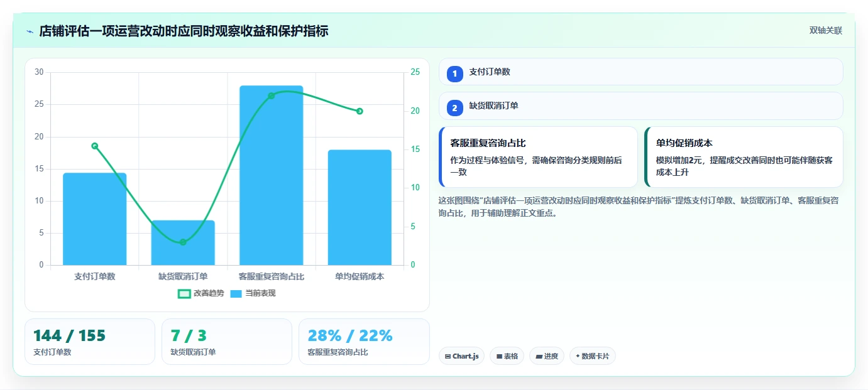Screen dimensions: 868x390
Task: Click the number 1 badge icon
Action: click(455, 73)
